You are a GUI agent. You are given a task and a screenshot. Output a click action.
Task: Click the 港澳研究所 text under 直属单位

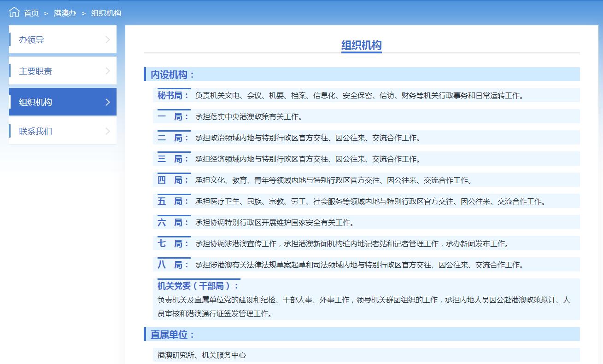pos(171,355)
